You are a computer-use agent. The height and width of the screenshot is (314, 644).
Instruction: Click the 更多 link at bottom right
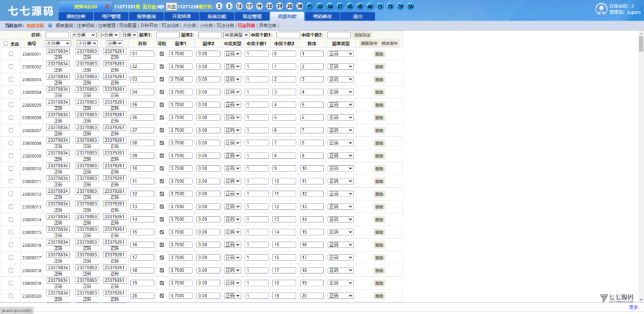[633, 307]
